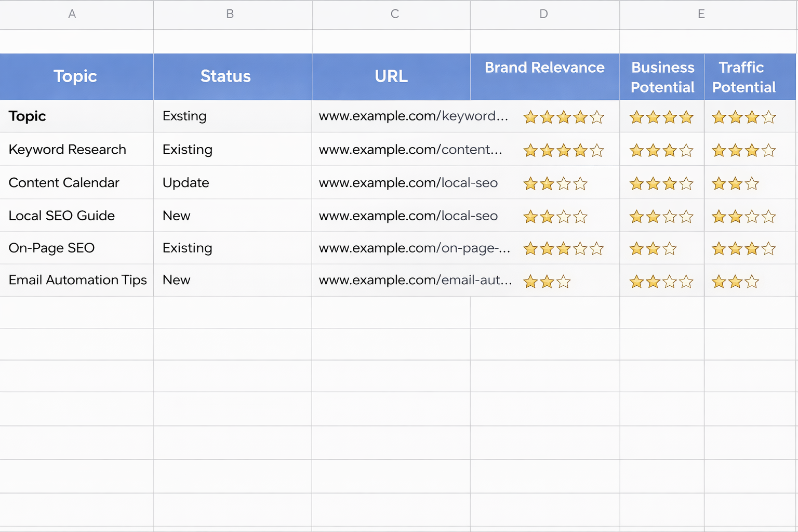Click the empty fifth star in Keyword Research Traffic Potential
The image size is (798, 532).
click(768, 150)
